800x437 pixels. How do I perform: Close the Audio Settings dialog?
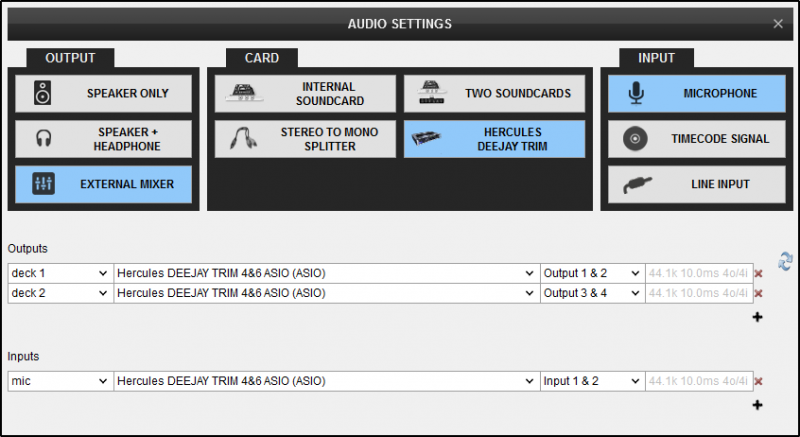point(778,23)
